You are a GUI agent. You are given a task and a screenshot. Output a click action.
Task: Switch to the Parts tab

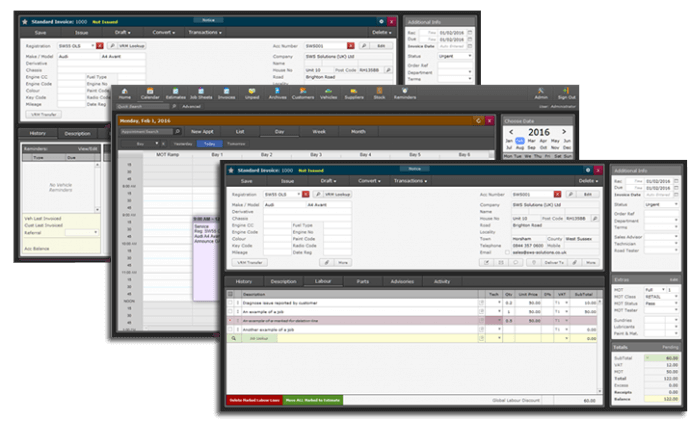coord(363,281)
